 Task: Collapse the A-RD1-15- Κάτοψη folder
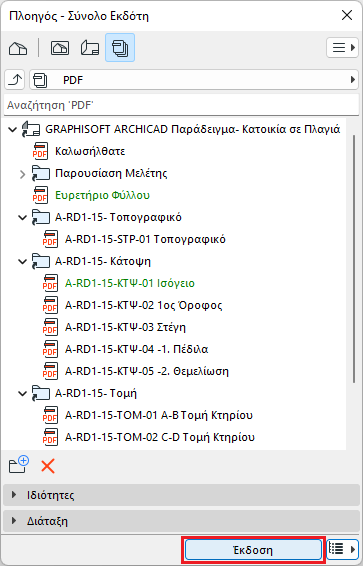point(22,262)
